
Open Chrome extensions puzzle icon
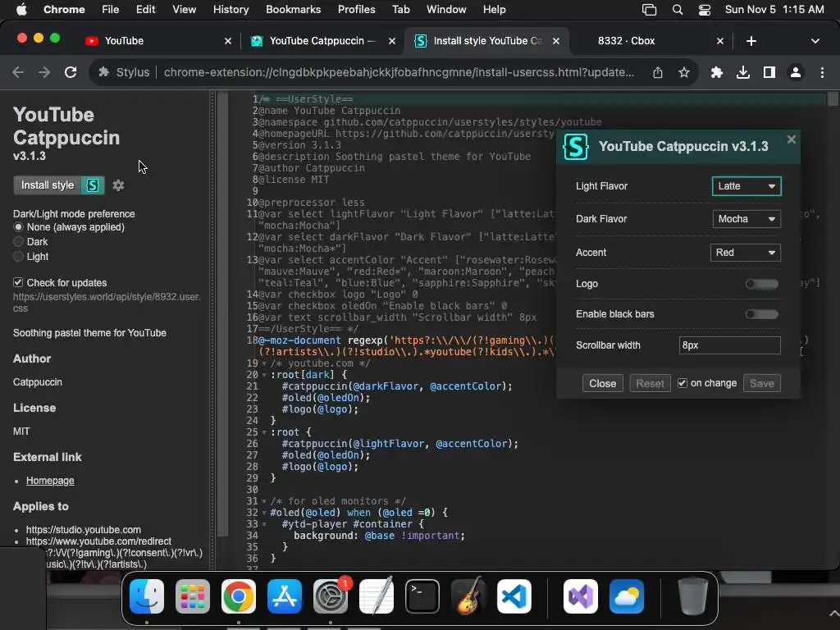pyautogui.click(x=717, y=72)
